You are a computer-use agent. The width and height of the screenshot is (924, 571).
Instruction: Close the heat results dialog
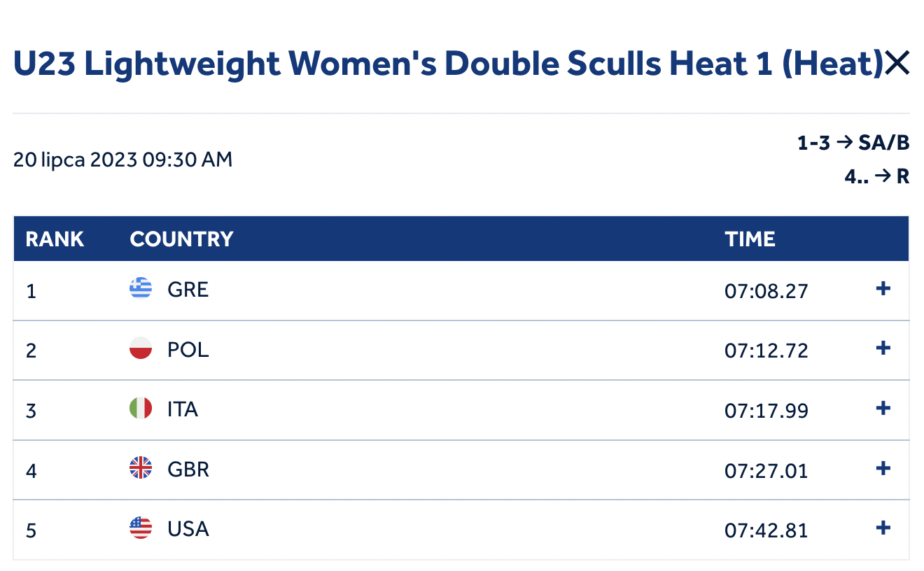pyautogui.click(x=897, y=64)
